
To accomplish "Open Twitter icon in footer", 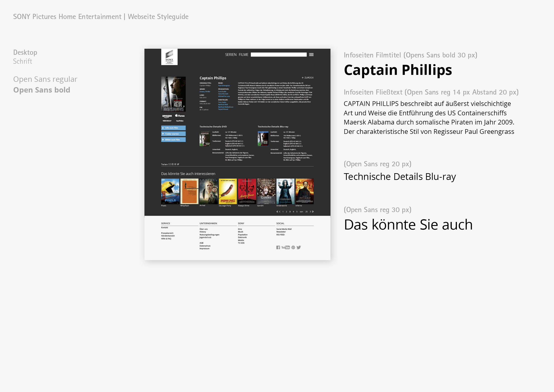I will [x=299, y=247].
